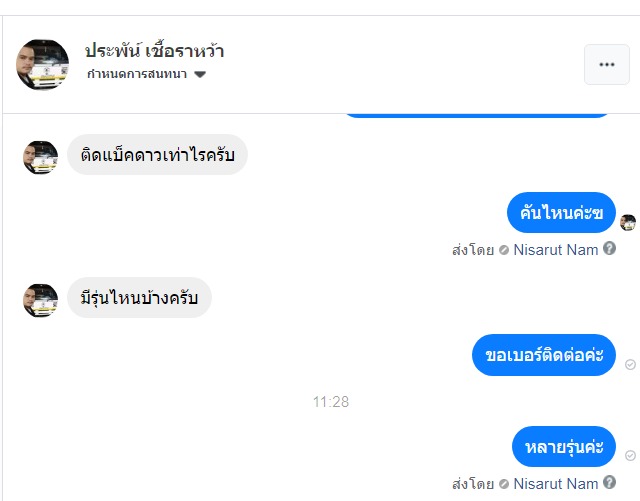Viewport: 640px width, 501px height.
Task: Click the กำหนดการสนทนา label in header
Action: click(138, 75)
